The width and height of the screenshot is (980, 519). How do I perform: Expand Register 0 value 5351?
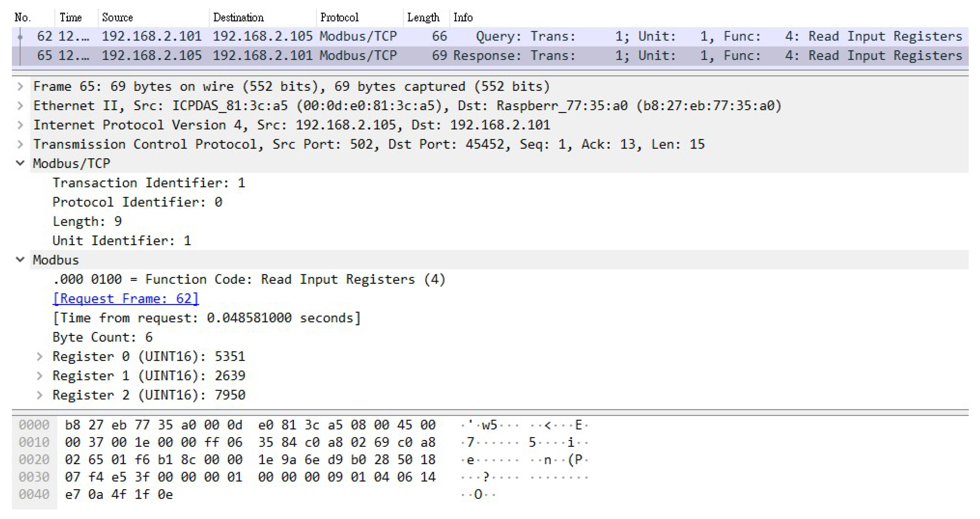tap(40, 357)
